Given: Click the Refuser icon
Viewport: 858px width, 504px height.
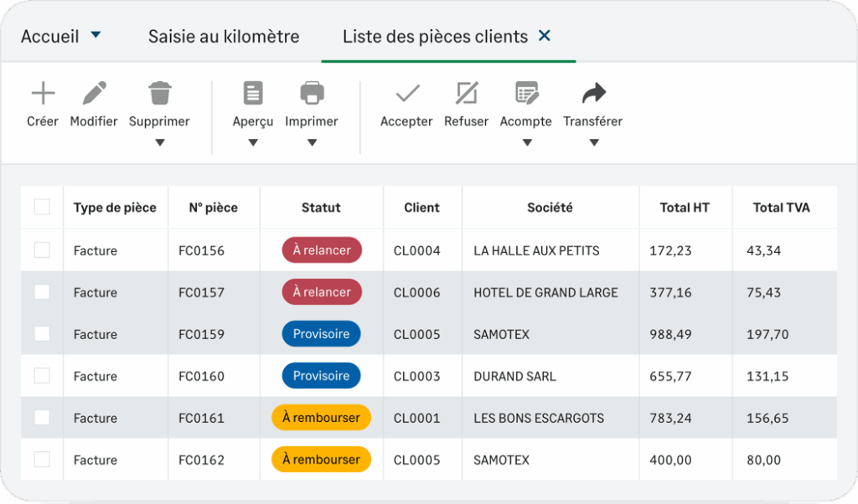Looking at the screenshot, I should click(x=466, y=93).
